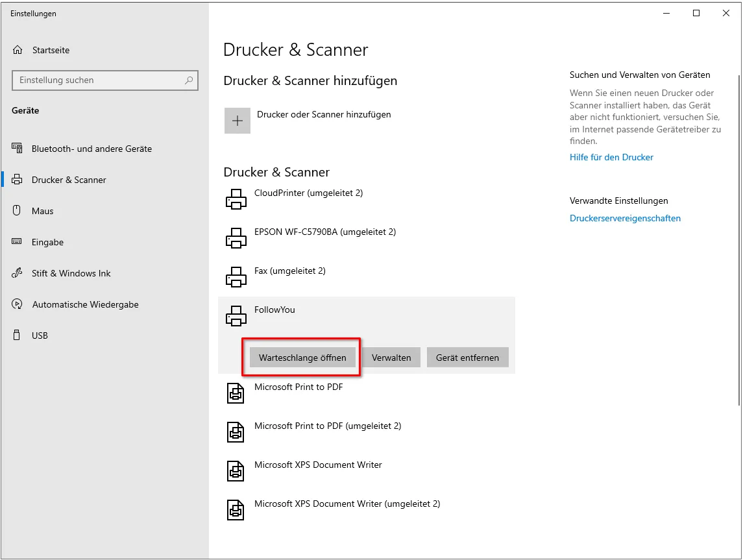Select Automatische Wiedergabe in sidebar
Viewport: 743px width, 560px height.
click(x=85, y=304)
